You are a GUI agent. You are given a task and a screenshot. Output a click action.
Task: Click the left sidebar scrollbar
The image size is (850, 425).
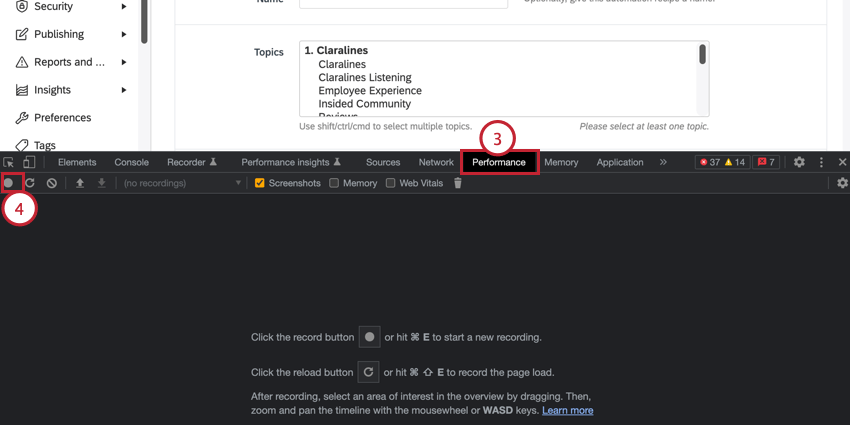click(x=144, y=22)
